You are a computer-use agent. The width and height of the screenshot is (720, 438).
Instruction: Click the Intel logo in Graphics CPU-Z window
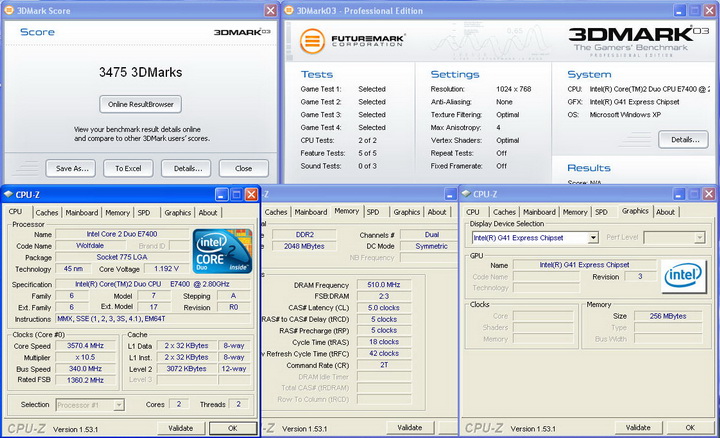[683, 276]
